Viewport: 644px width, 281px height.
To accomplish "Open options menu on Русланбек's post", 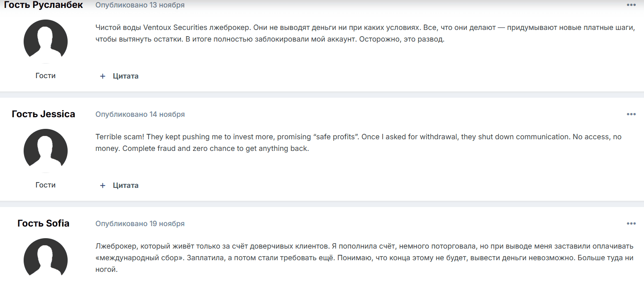I will [x=631, y=5].
